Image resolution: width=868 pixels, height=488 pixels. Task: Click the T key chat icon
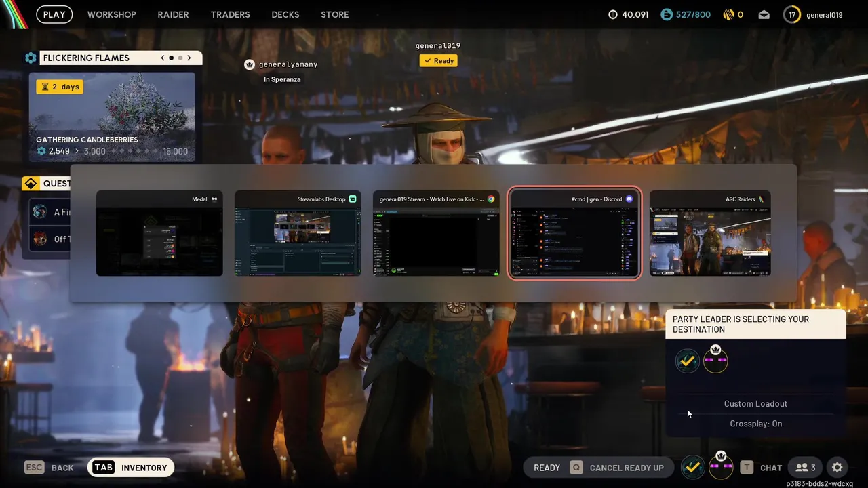[x=747, y=468]
